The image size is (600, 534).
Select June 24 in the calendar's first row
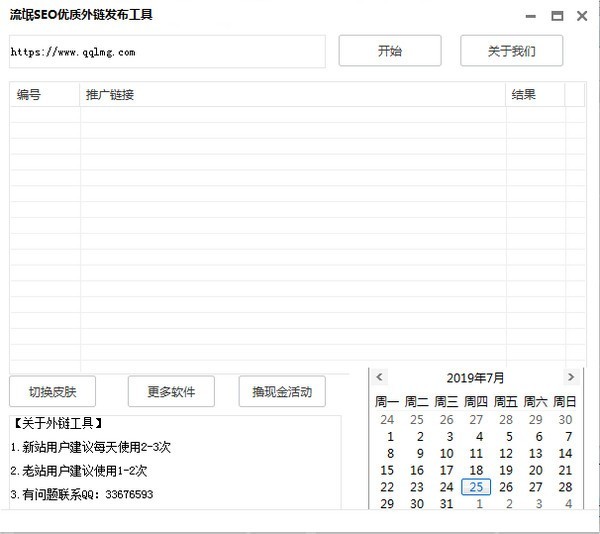point(387,420)
